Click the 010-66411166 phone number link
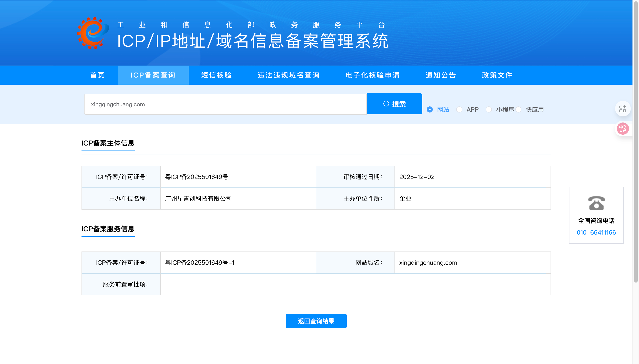 pos(596,232)
